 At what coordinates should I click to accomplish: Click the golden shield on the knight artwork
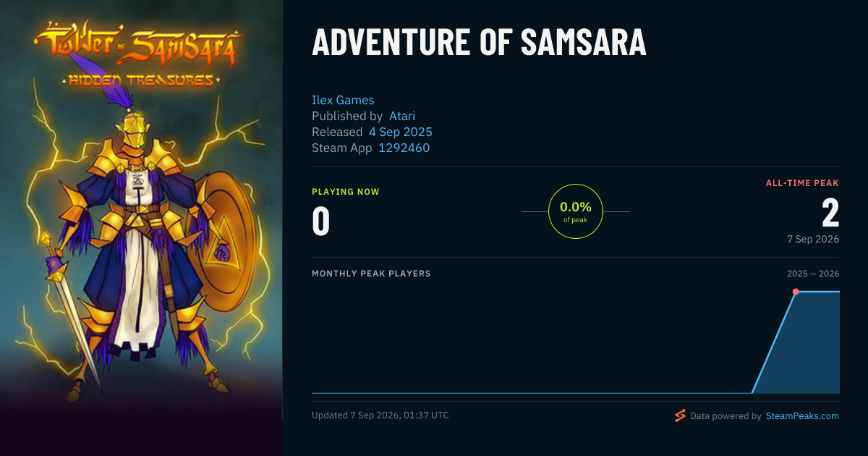pyautogui.click(x=224, y=232)
